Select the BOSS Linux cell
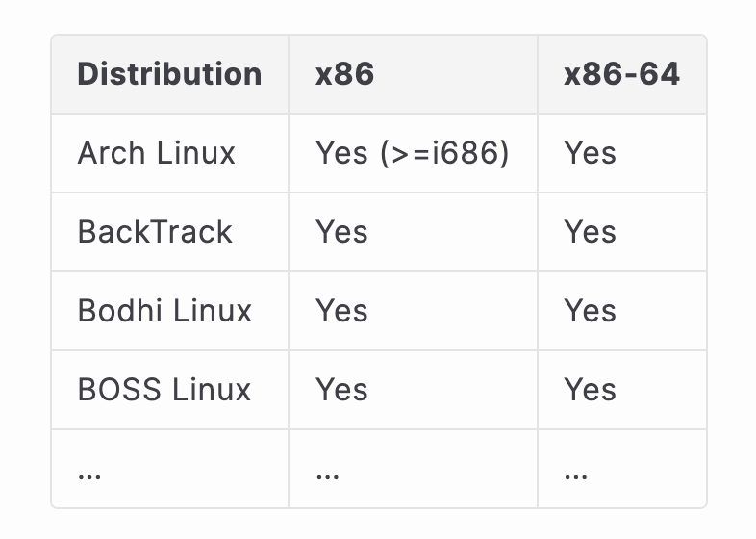This screenshot has width=756, height=539. coord(164,390)
